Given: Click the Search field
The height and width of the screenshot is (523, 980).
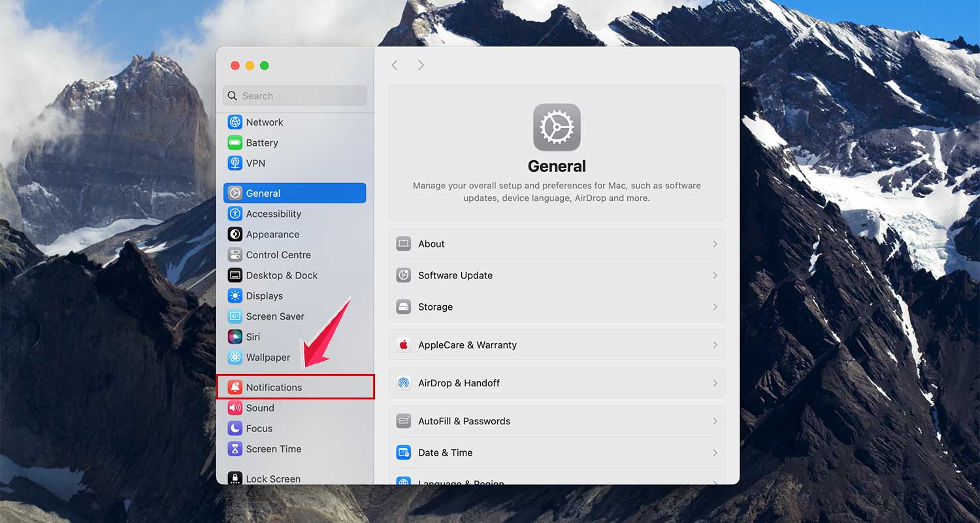Looking at the screenshot, I should click(x=294, y=95).
